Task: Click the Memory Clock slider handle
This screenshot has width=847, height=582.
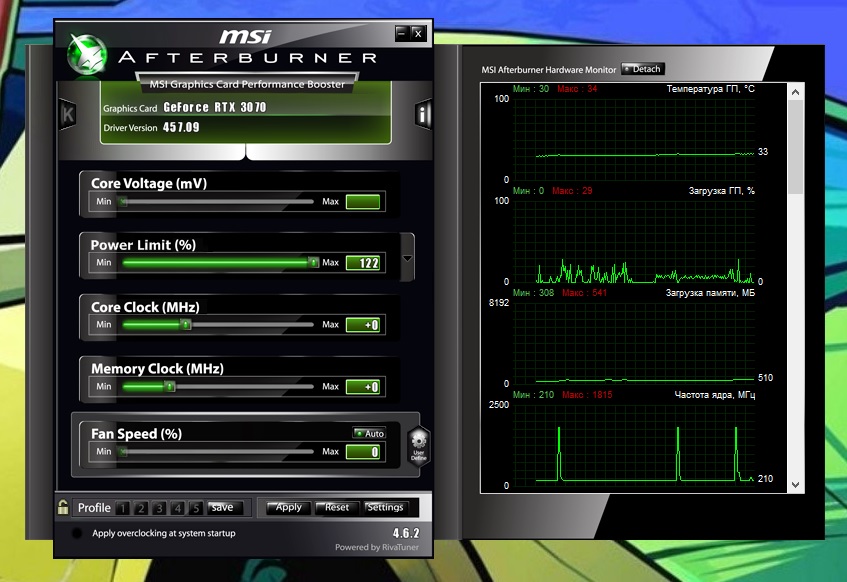Action: pos(170,387)
